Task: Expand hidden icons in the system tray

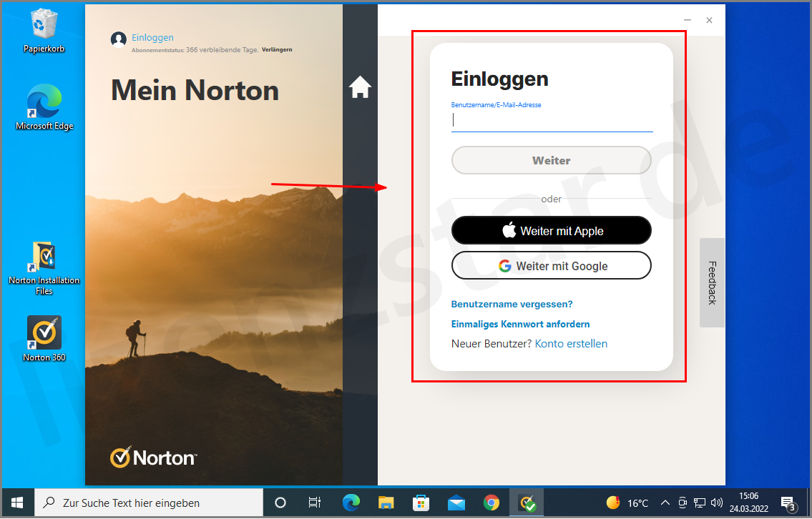Action: click(665, 503)
